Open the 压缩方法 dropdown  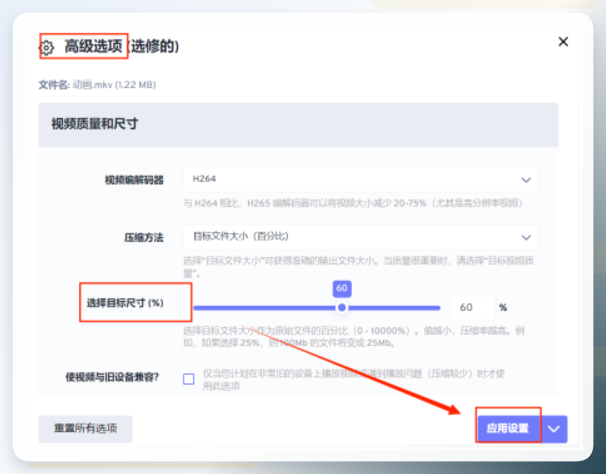pyautogui.click(x=361, y=237)
